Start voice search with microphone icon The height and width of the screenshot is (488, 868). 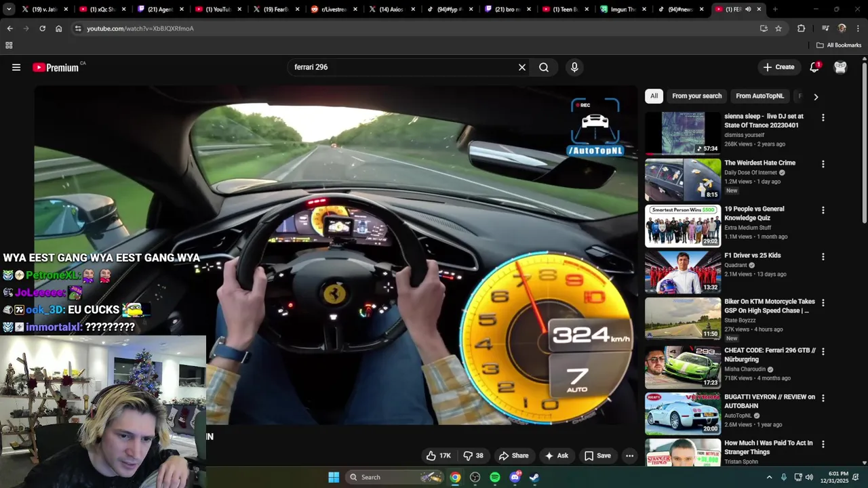pyautogui.click(x=574, y=67)
